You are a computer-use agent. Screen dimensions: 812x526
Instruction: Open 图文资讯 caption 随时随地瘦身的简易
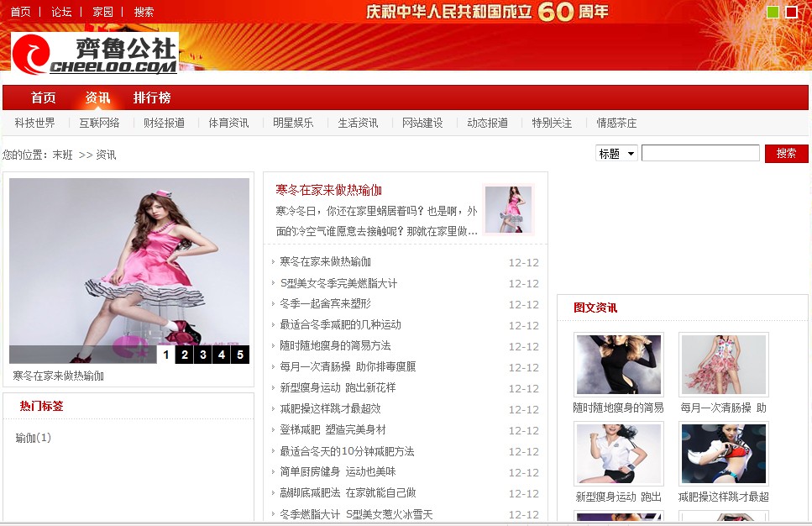(618, 408)
